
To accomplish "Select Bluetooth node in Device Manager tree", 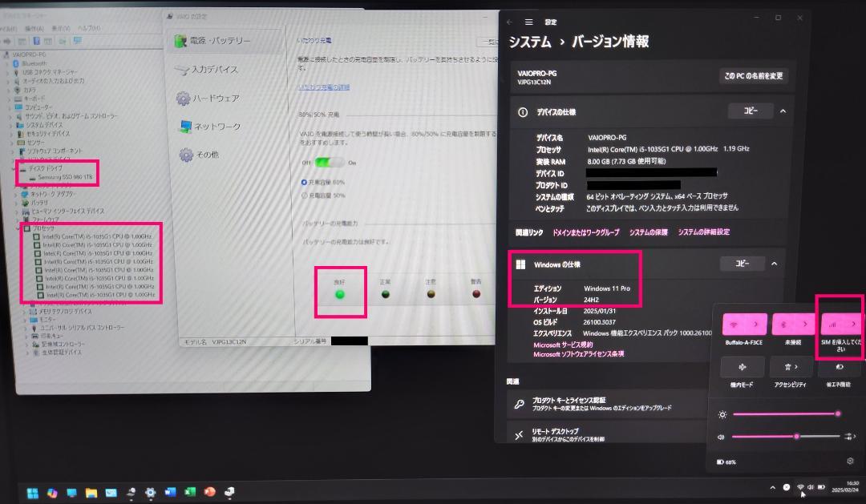I will tap(34, 63).
